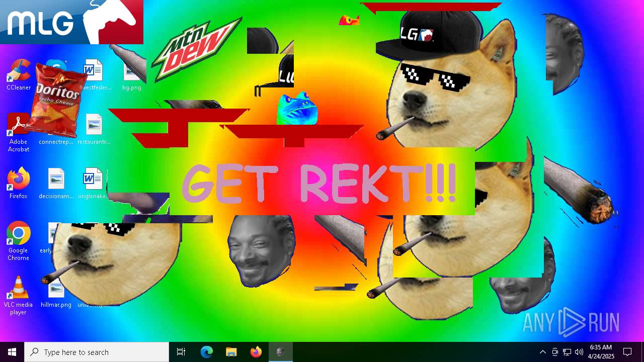Show hidden system tray icons
This screenshot has height=362, width=644.
coord(543,352)
